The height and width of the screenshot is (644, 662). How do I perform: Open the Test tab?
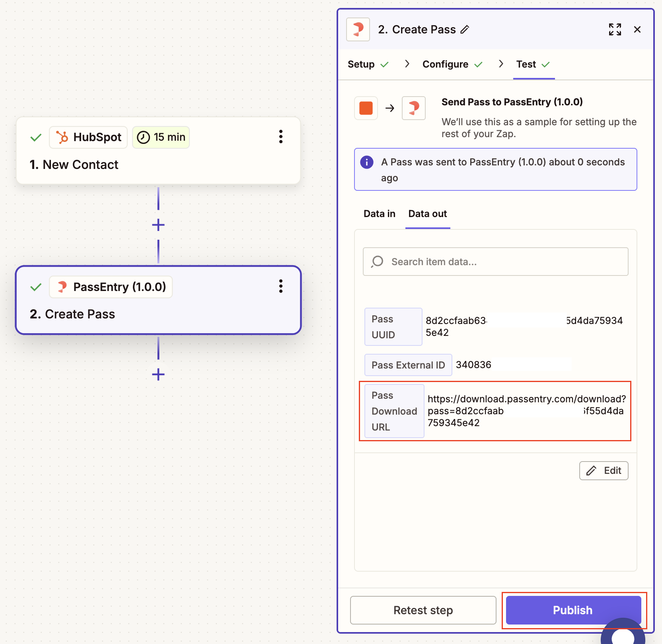(x=533, y=64)
